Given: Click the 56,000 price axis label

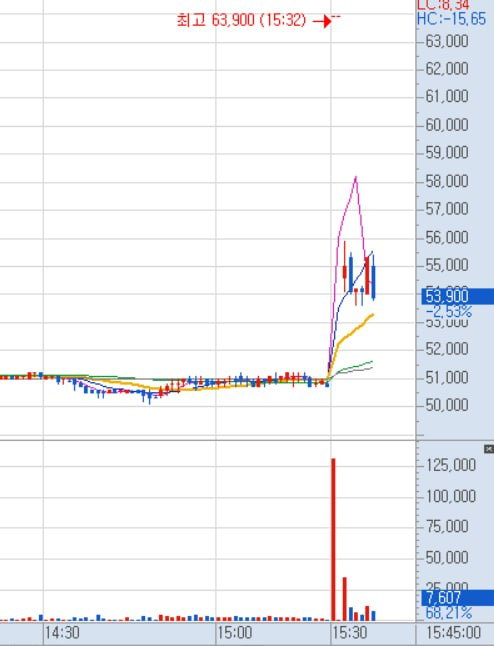Looking at the screenshot, I should 447,237.
